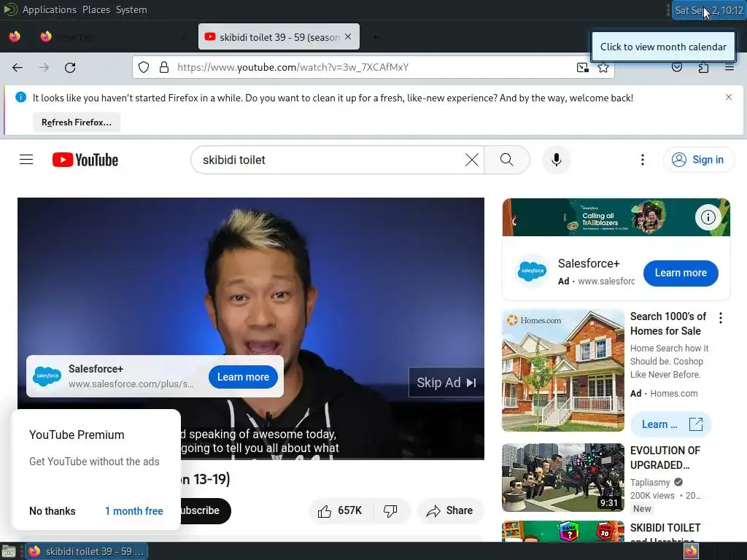
Task: Share the video
Action: pos(450,511)
